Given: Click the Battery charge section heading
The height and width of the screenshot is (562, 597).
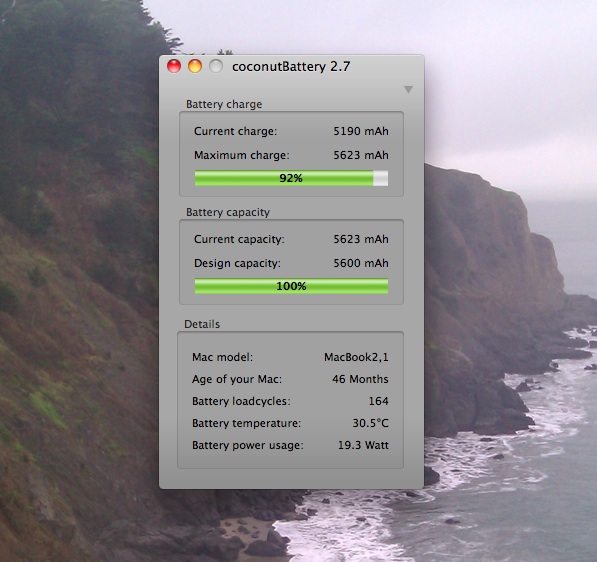Looking at the screenshot, I should click(x=224, y=104).
